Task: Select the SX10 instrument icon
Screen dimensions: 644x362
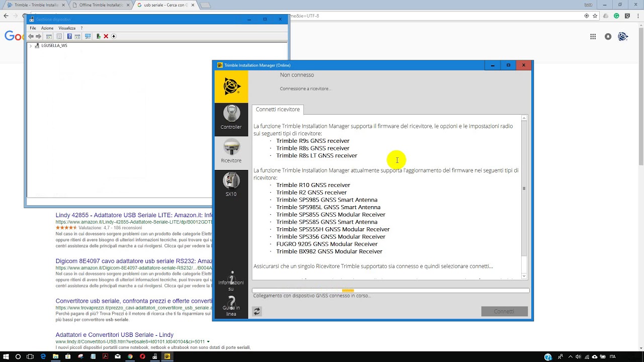Action: pyautogui.click(x=231, y=185)
